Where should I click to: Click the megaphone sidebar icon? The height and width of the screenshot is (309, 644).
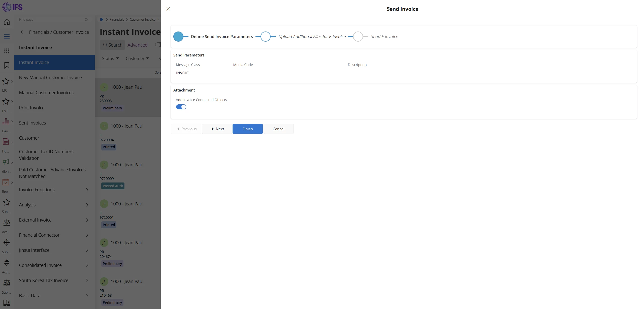click(6, 162)
